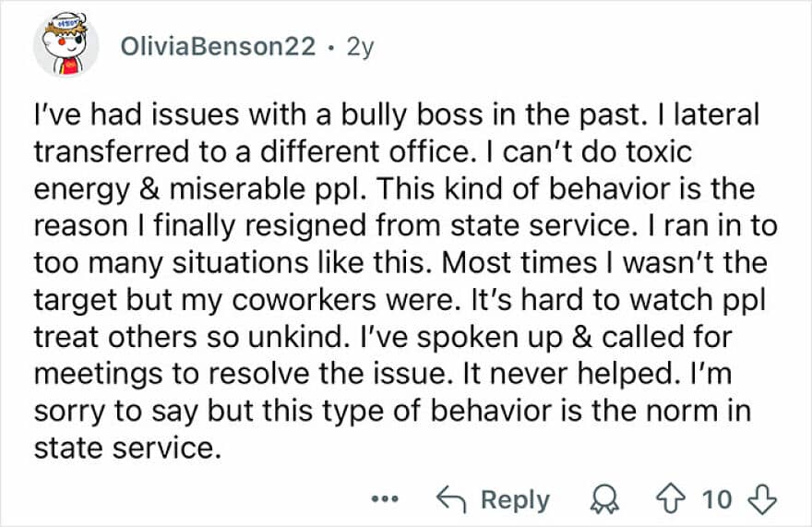Open the three-dot more options menu
The width and height of the screenshot is (812, 527).
[386, 500]
